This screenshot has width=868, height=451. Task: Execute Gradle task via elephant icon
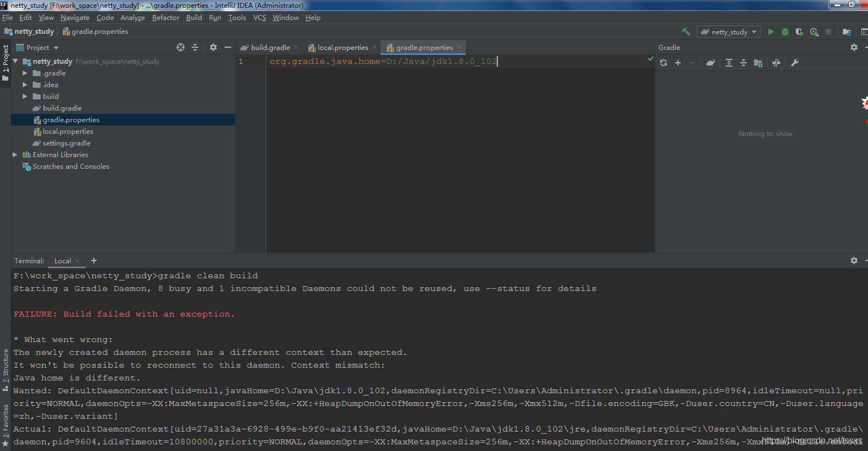coord(711,63)
